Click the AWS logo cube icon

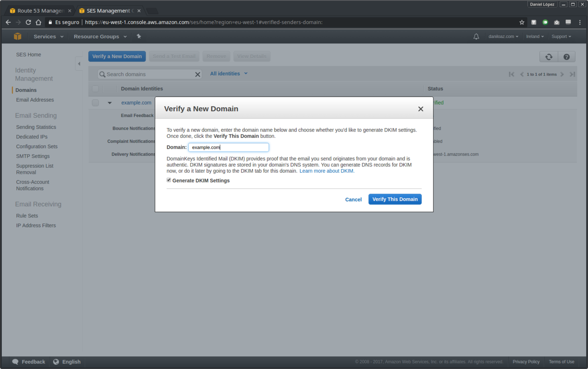coord(18,36)
